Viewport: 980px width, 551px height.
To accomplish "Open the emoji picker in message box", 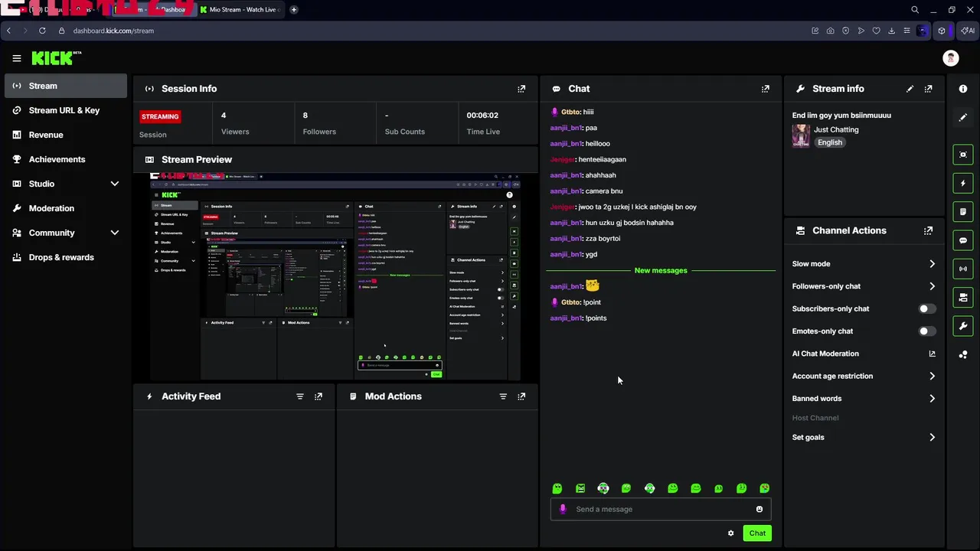I will coord(759,509).
